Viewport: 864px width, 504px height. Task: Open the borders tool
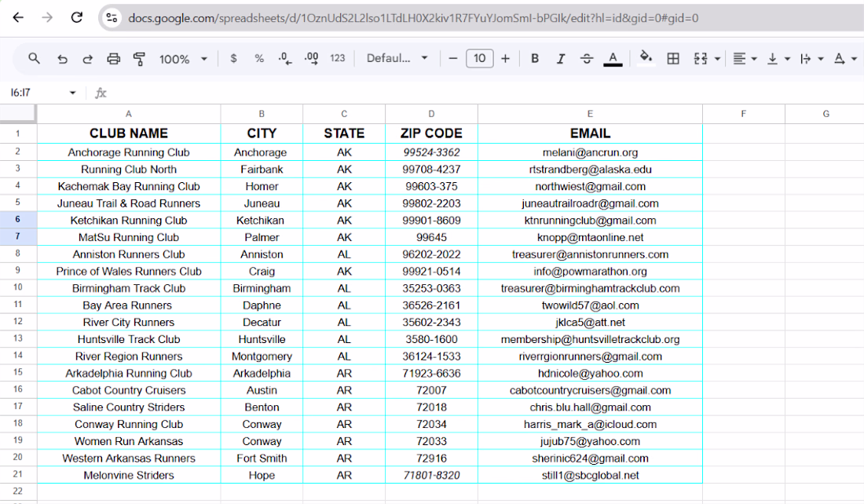tap(673, 58)
